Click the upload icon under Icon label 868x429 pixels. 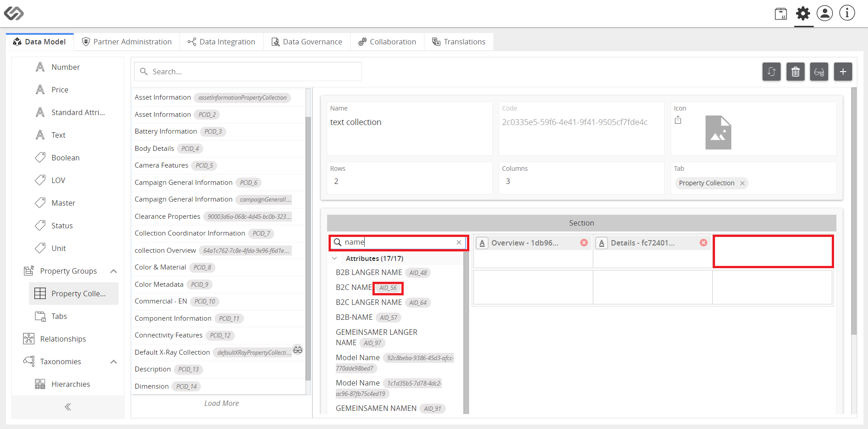coord(678,120)
